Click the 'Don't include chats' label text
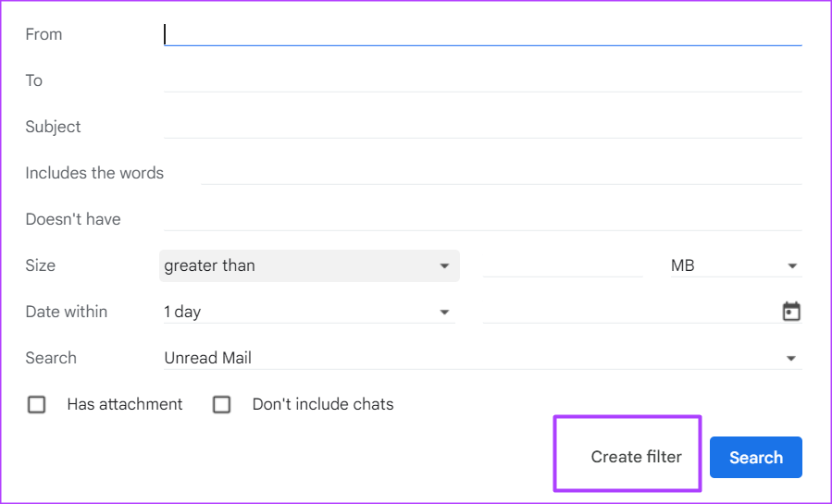 point(323,404)
